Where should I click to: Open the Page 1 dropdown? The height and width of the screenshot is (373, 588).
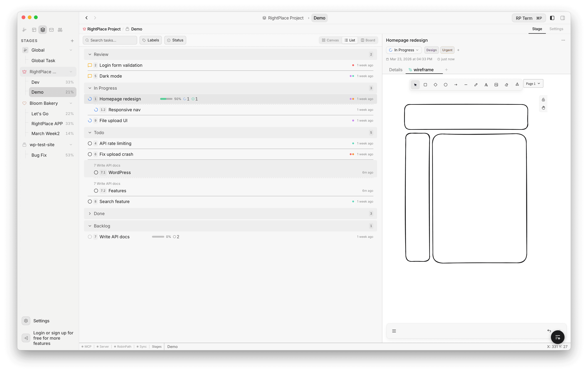pyautogui.click(x=533, y=83)
